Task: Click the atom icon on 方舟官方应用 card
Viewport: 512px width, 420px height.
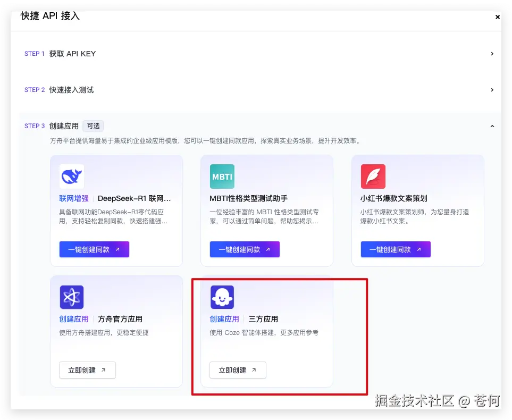Action: 71,297
